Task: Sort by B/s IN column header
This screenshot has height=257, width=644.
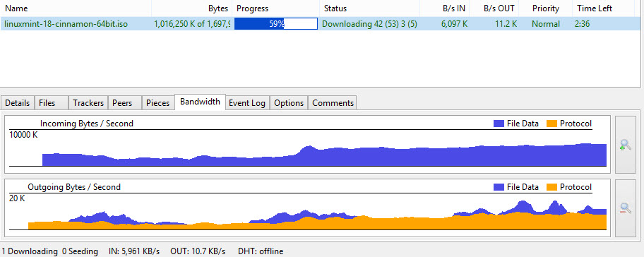Action: pos(445,8)
